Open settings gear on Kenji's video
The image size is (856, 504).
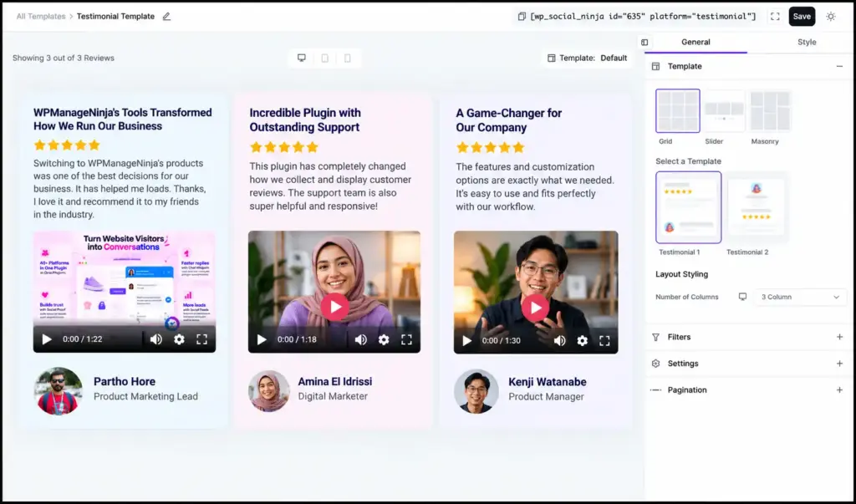(x=583, y=341)
